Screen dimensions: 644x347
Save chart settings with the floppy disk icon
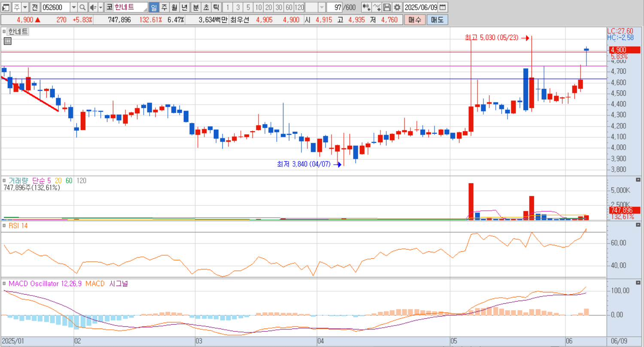387,7
